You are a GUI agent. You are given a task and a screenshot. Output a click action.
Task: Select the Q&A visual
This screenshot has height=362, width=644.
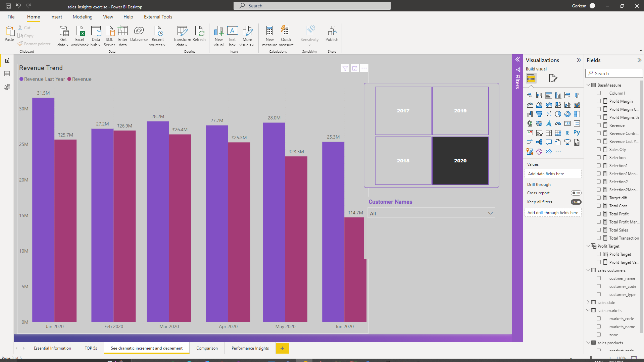pos(548,142)
